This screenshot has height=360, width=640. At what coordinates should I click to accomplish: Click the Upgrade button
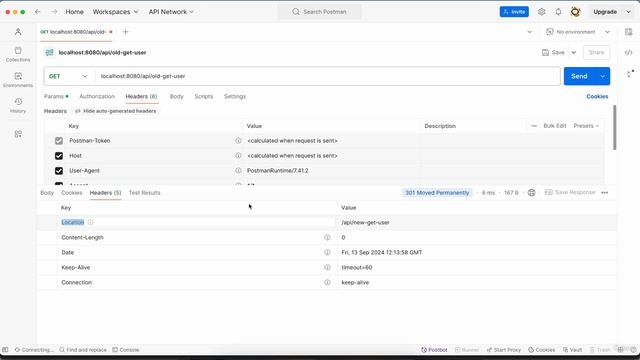(x=605, y=12)
